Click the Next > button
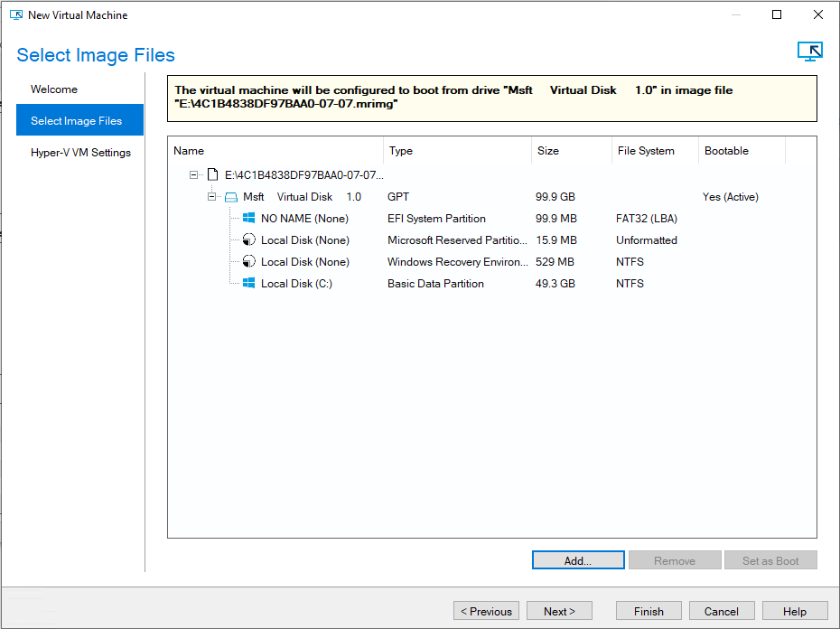The image size is (840, 629). [559, 611]
